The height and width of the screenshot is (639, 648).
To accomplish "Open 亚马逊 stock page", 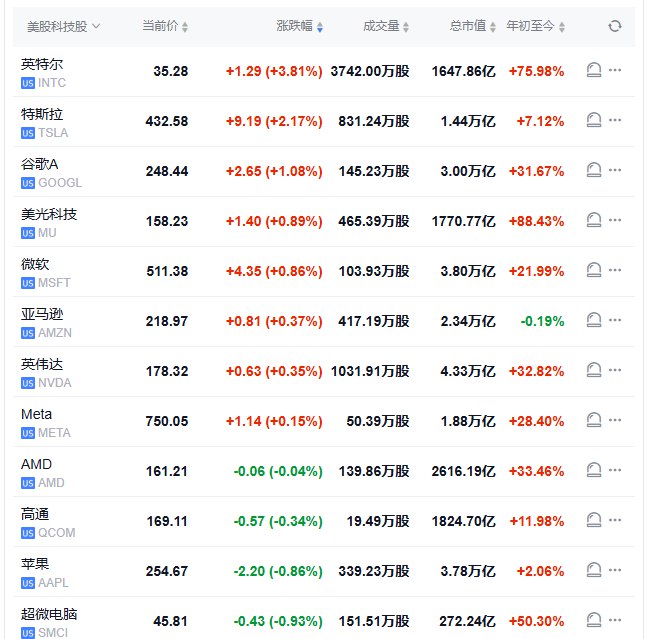I will pyautogui.click(x=42, y=315).
